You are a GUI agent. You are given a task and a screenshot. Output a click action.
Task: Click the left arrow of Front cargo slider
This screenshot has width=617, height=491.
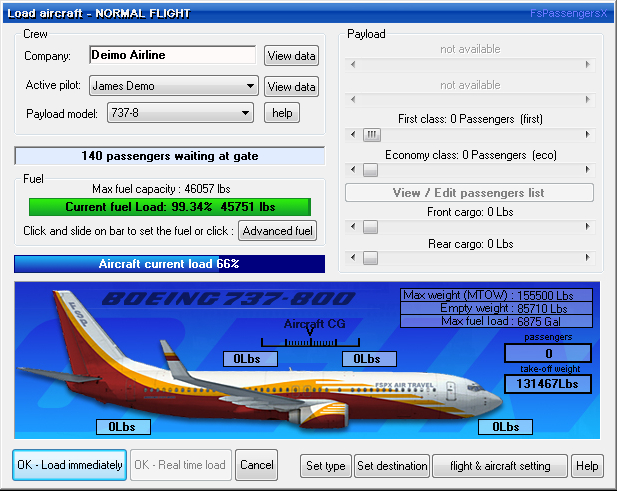pos(353,226)
